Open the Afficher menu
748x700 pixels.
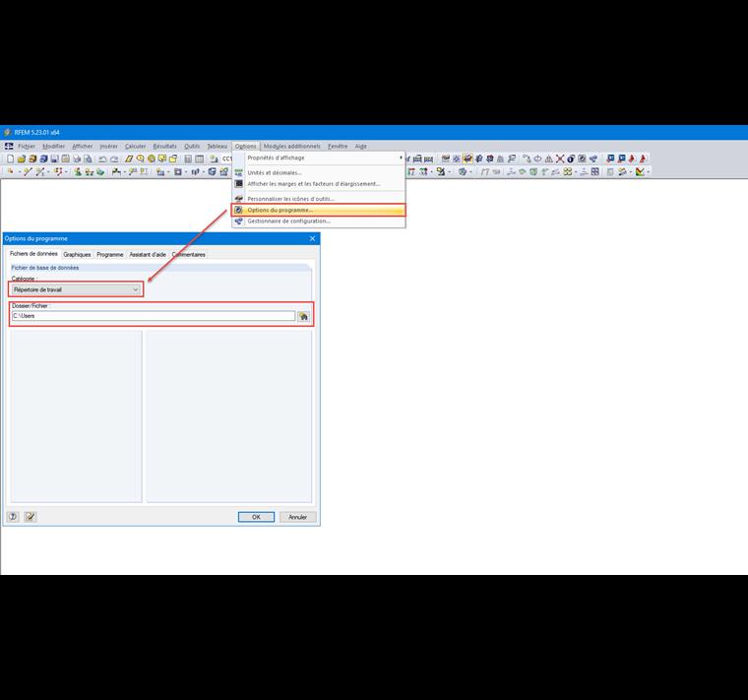(x=82, y=147)
